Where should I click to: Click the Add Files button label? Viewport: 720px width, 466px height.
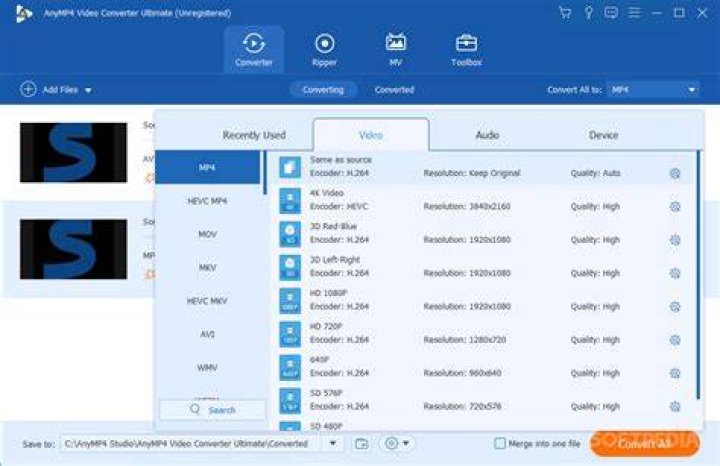click(x=60, y=90)
